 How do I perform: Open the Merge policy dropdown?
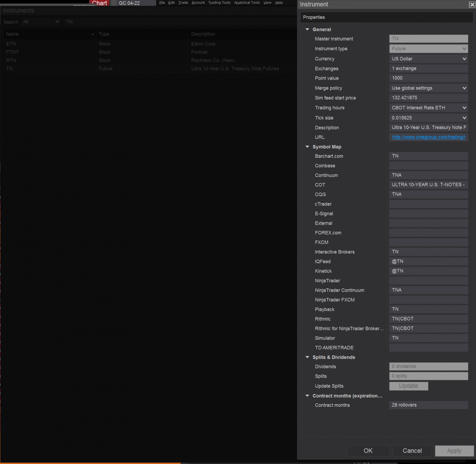(x=463, y=88)
